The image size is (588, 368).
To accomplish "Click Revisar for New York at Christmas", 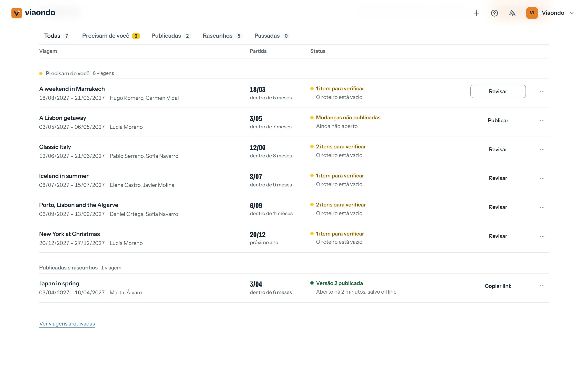I will (498, 236).
